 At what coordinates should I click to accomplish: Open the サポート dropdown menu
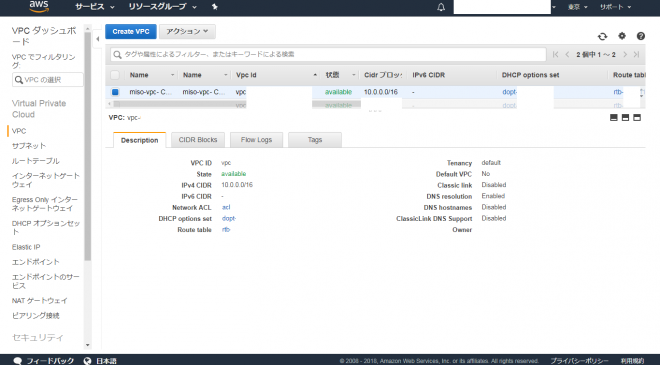615,7
